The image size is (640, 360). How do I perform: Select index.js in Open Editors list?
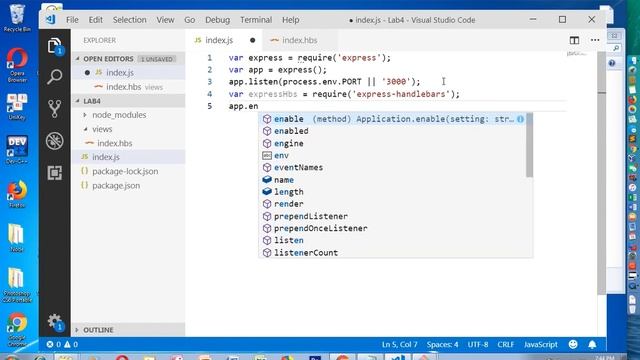point(128,73)
